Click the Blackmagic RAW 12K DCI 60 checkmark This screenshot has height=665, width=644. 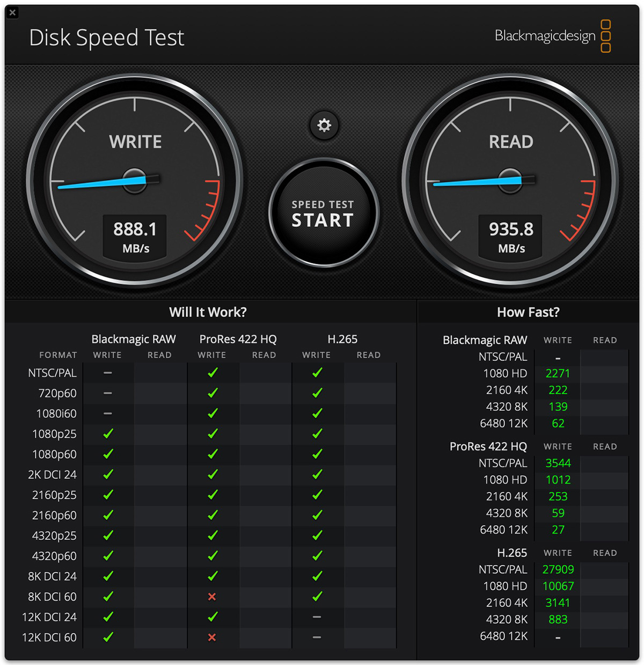[108, 637]
